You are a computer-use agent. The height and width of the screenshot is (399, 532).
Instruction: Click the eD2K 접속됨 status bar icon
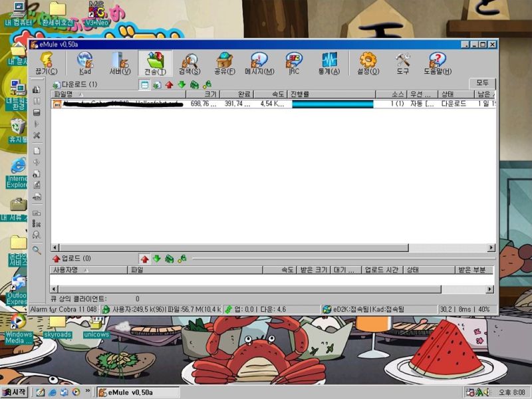click(x=326, y=308)
